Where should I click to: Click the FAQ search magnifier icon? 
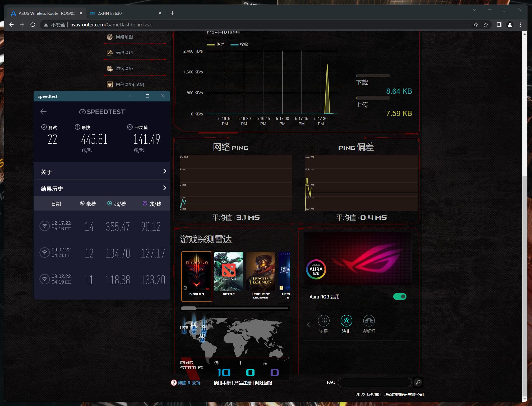[x=418, y=382]
